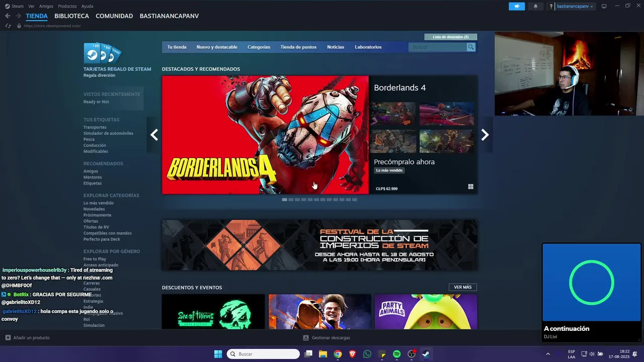This screenshot has height=362, width=644.
Task: Show the next featured game
Action: pyautogui.click(x=485, y=135)
